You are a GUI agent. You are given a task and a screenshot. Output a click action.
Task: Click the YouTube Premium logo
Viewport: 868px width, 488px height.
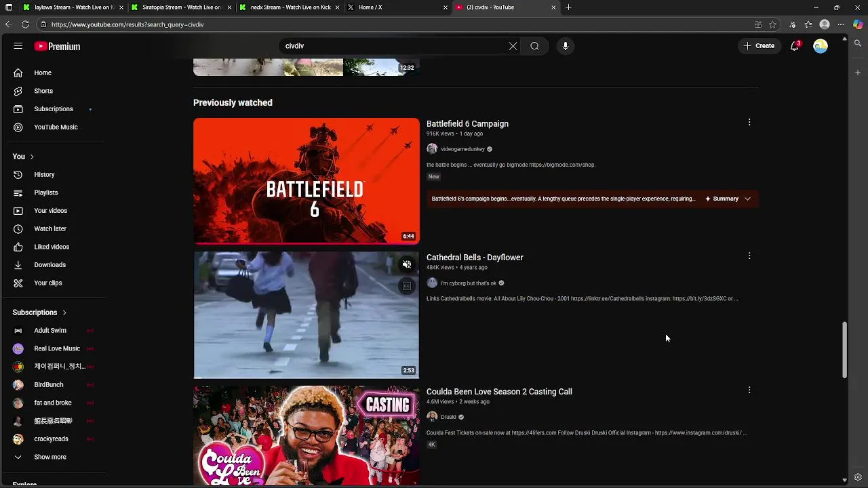coord(58,46)
